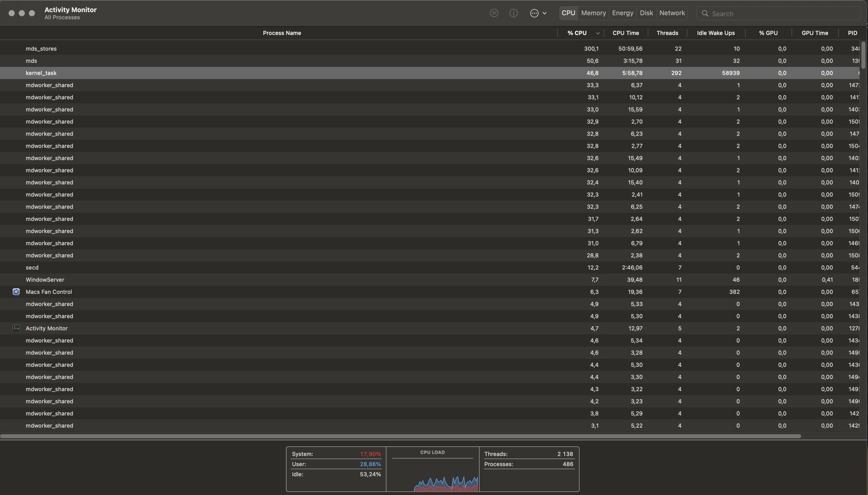Image resolution: width=868 pixels, height=495 pixels.
Task: Open the Disk tab
Action: 646,13
